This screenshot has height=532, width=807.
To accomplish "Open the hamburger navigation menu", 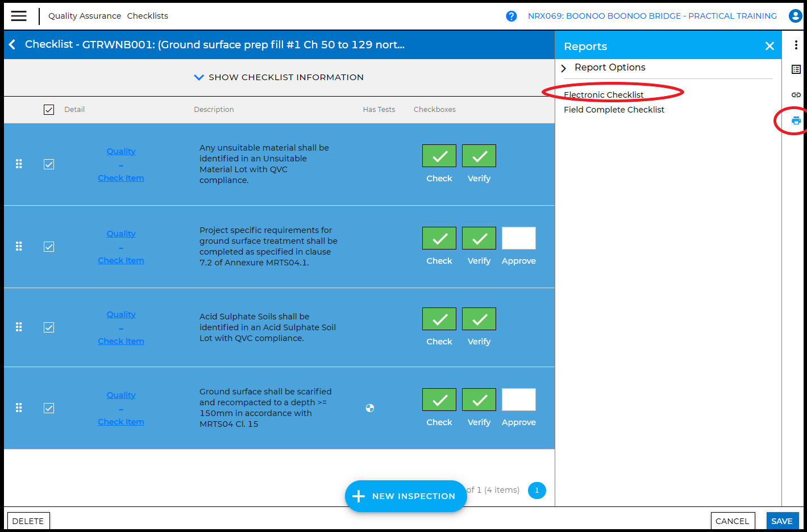I will (x=19, y=16).
